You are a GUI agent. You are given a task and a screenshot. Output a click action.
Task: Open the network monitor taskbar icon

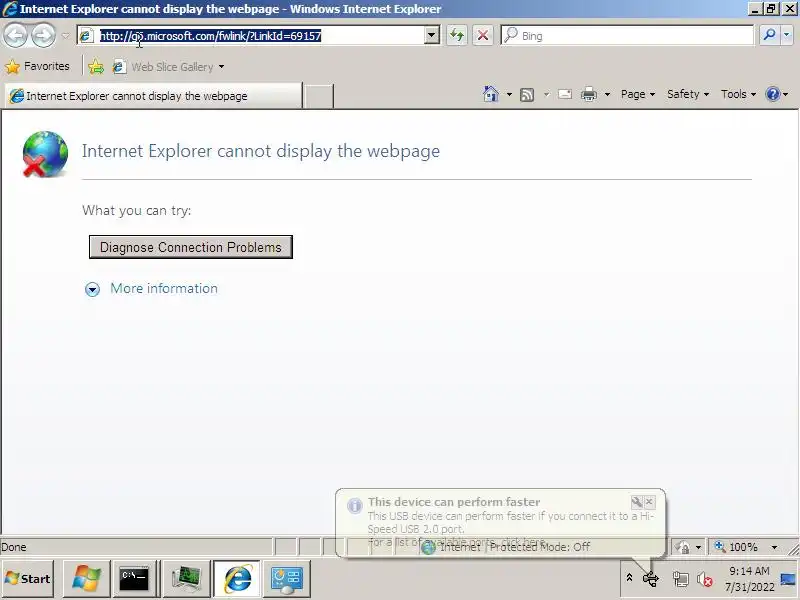click(187, 579)
